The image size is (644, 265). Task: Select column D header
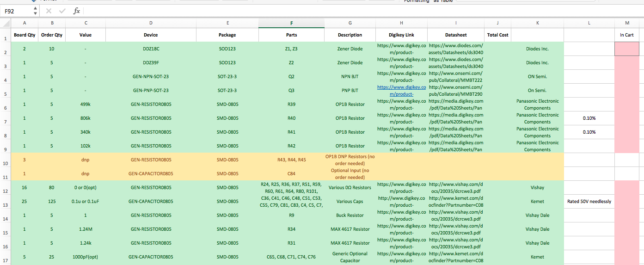[x=151, y=23]
